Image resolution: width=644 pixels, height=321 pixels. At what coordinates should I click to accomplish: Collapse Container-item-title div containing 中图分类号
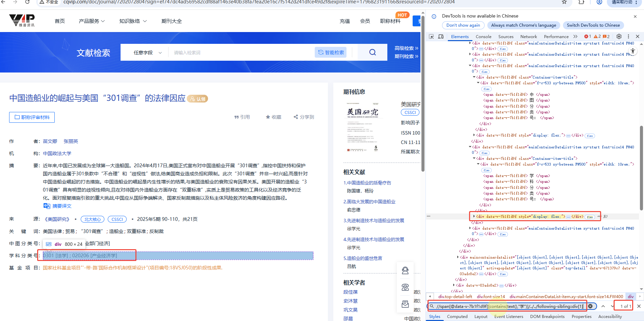[x=474, y=77]
